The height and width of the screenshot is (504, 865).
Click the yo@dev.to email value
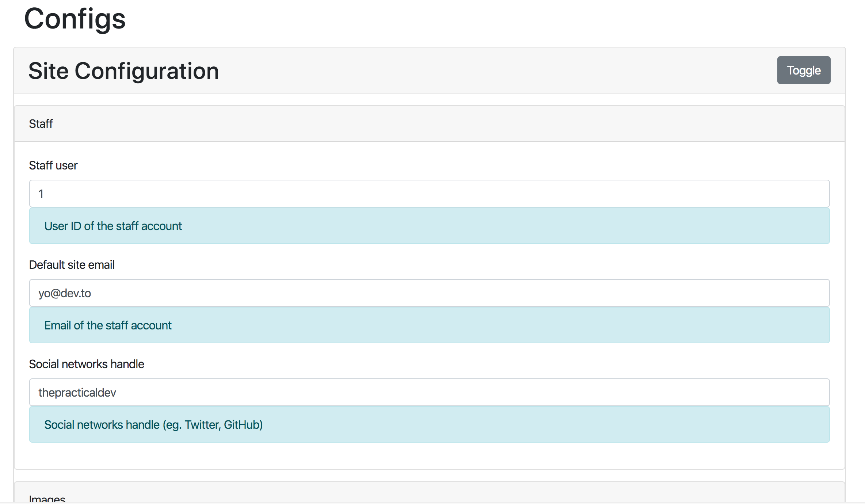(65, 293)
